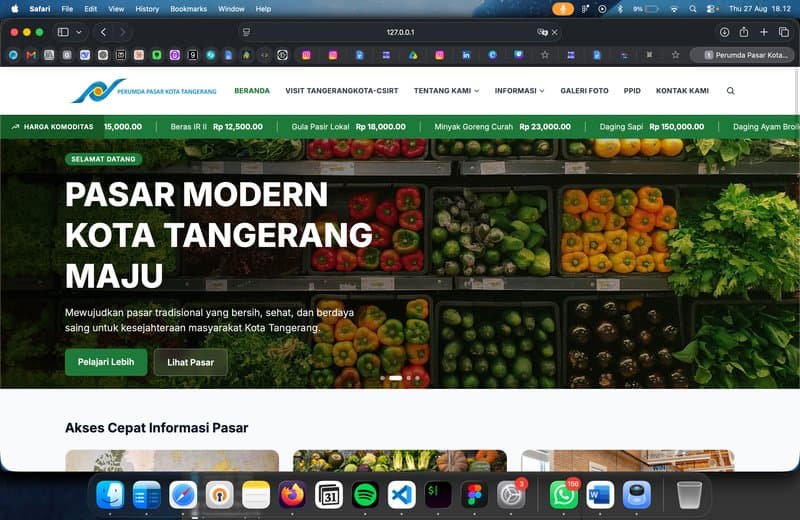Expand the INFORMASI dropdown
800x520 pixels.
(519, 91)
